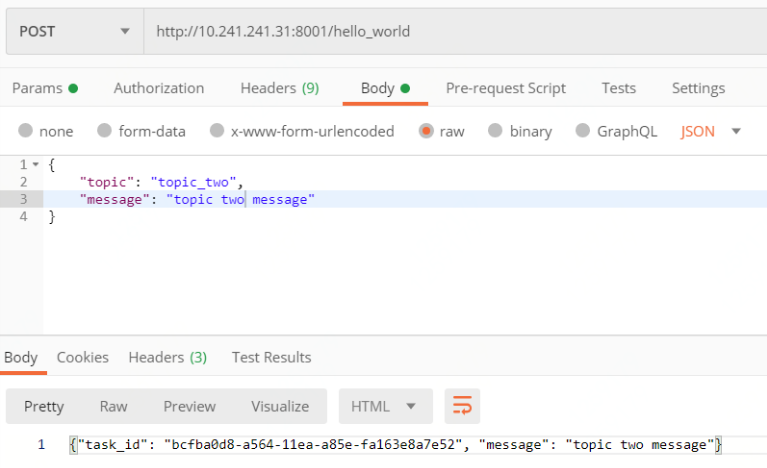Image resolution: width=767 pixels, height=468 pixels.
Task: Select the none body type radio
Action: [x=25, y=131]
